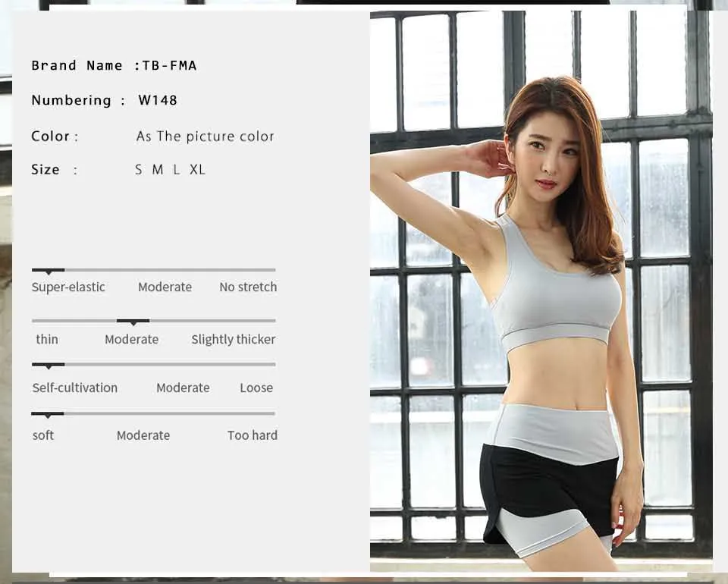Select size XL
The image size is (728, 584).
point(197,169)
